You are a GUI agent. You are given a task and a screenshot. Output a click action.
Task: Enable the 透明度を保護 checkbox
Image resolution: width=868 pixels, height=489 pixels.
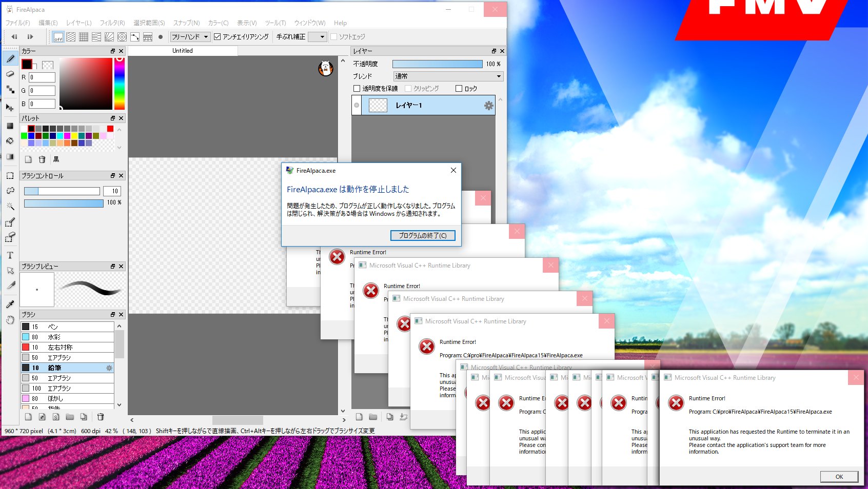click(357, 89)
